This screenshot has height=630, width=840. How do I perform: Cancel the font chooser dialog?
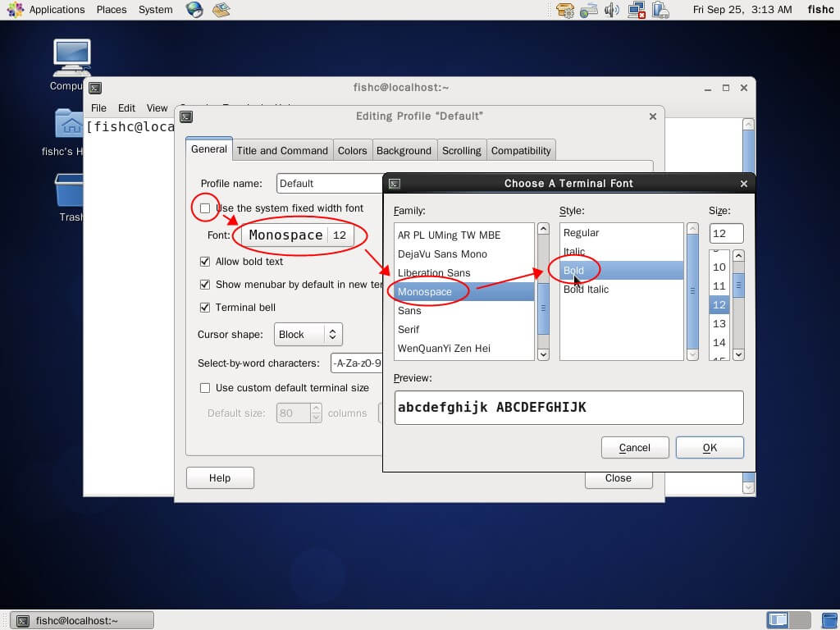(x=634, y=447)
